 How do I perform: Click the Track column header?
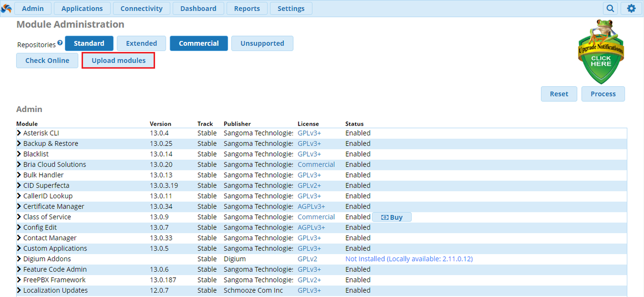click(x=205, y=124)
